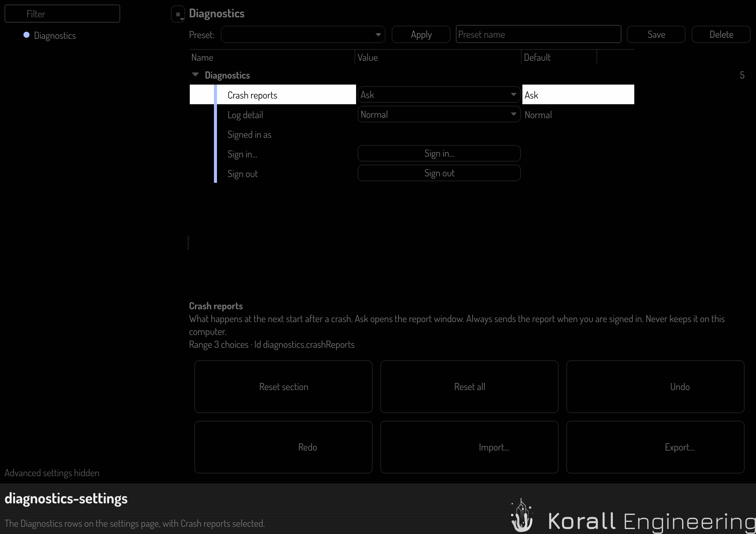Screen dimensions: 756x534
Task: Click the Apply preset button
Action: pyautogui.click(x=421, y=34)
